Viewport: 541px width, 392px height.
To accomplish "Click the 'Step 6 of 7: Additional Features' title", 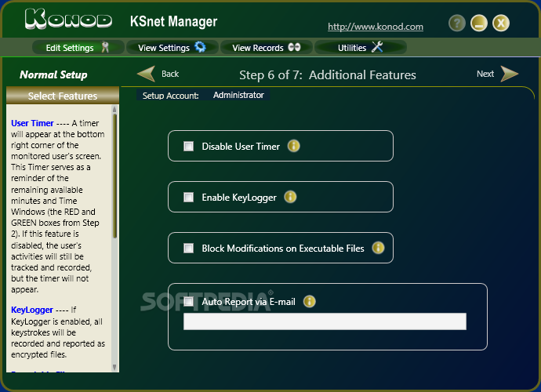I will 328,75.
